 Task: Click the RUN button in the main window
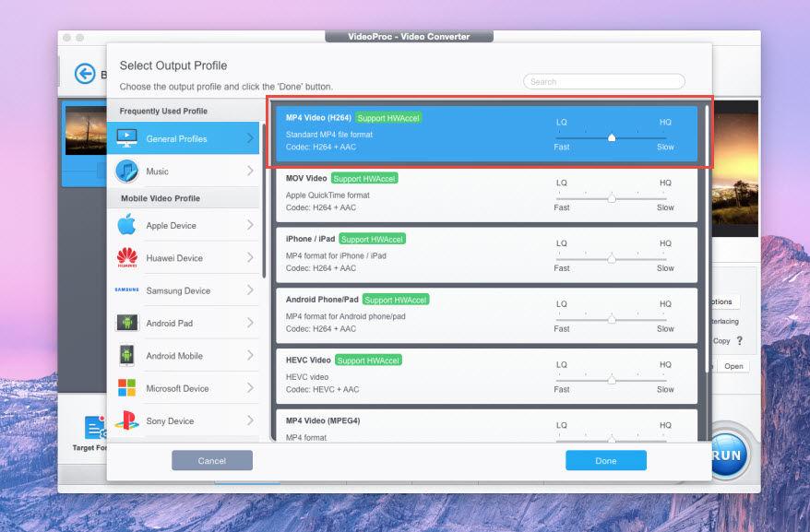tap(727, 455)
